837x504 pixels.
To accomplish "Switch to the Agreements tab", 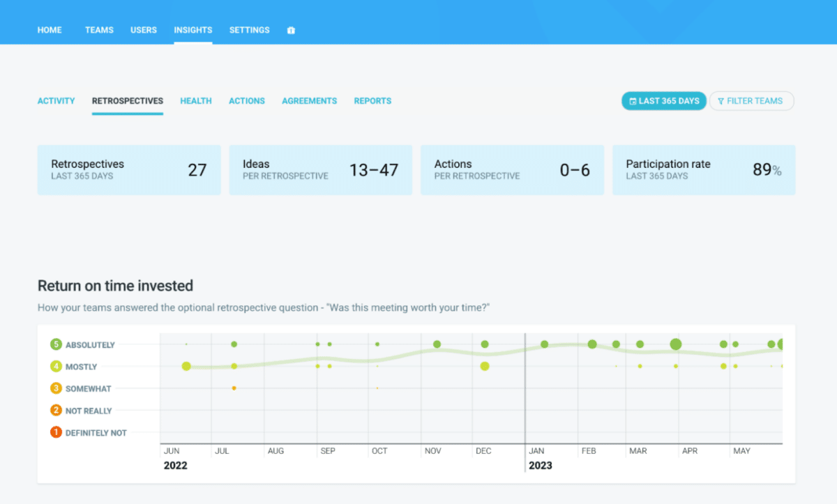I will click(309, 101).
